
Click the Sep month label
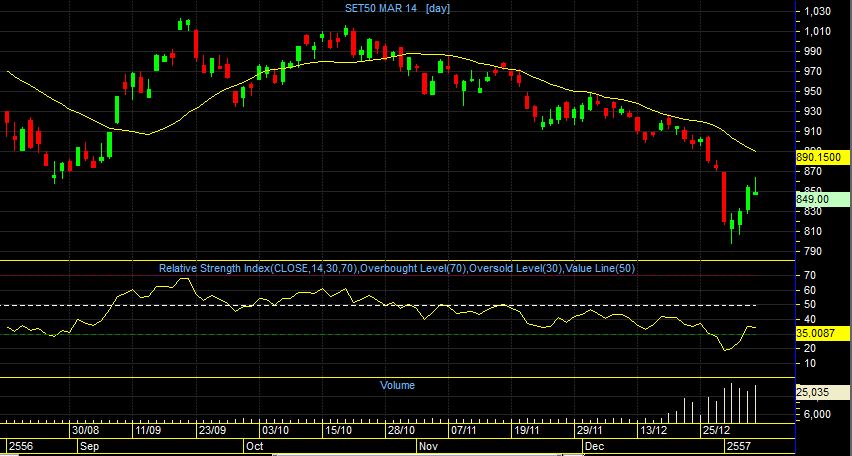tap(90, 446)
